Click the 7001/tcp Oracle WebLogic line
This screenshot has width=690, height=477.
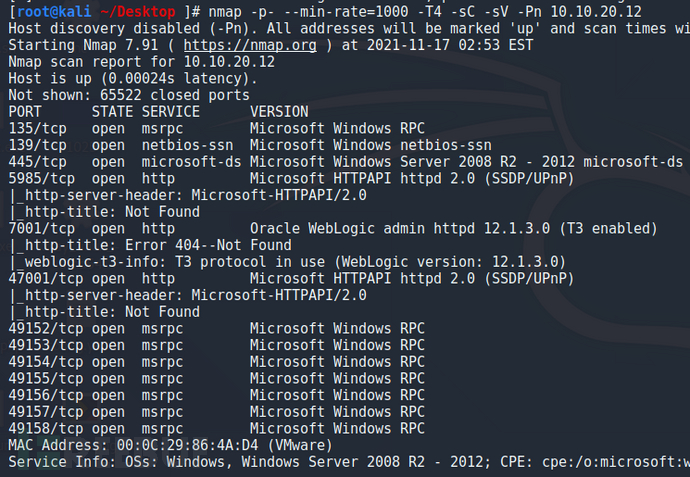point(333,229)
